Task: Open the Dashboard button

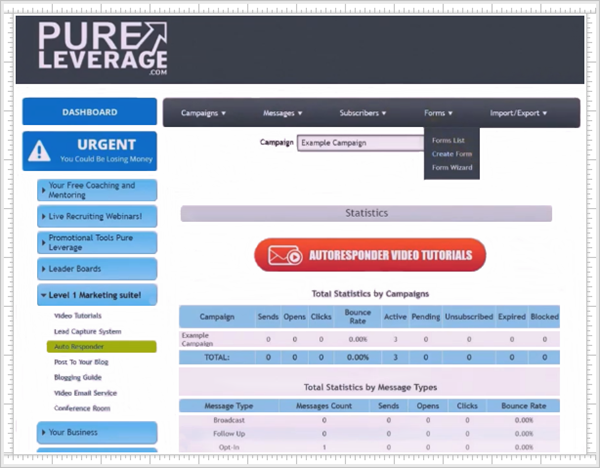Action: pyautogui.click(x=90, y=112)
